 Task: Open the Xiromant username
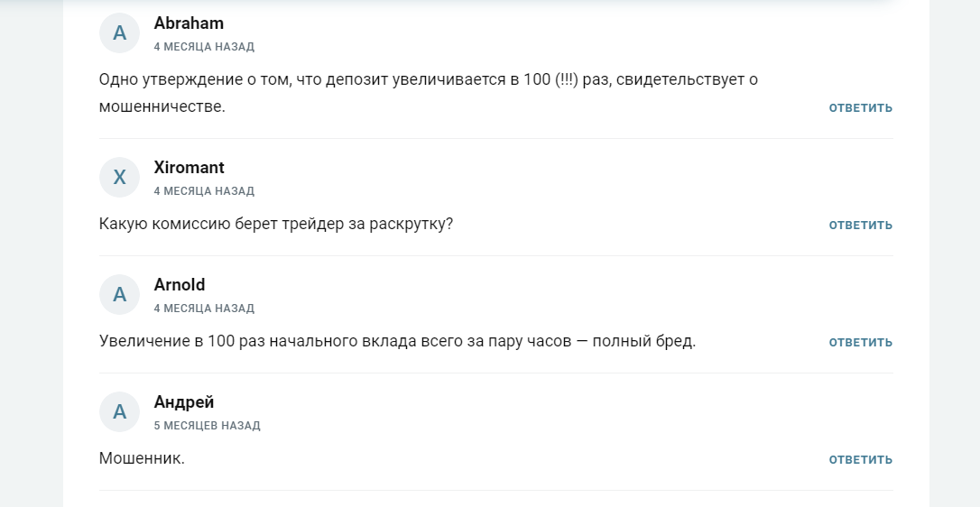(189, 168)
